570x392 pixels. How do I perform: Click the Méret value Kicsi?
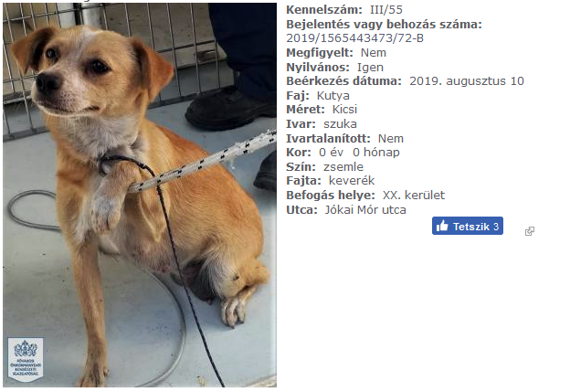[x=344, y=110]
